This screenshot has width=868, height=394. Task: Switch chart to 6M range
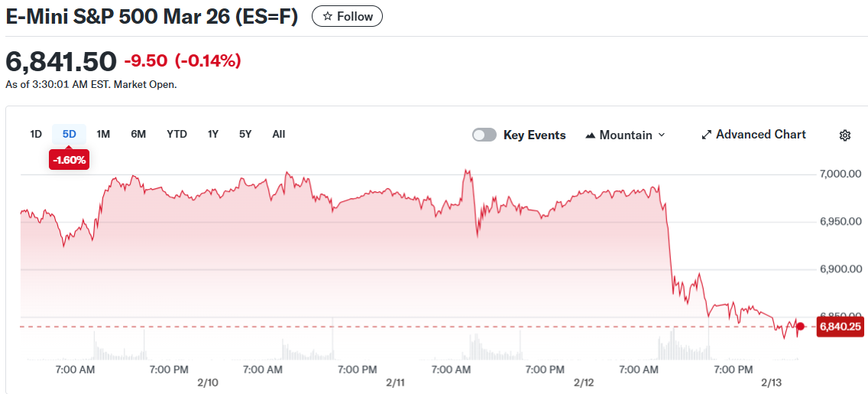[x=138, y=134]
